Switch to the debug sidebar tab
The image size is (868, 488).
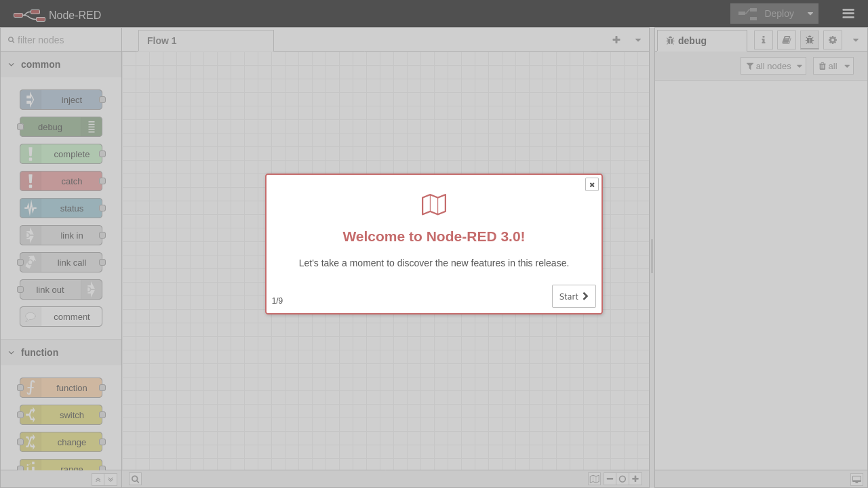coord(702,41)
